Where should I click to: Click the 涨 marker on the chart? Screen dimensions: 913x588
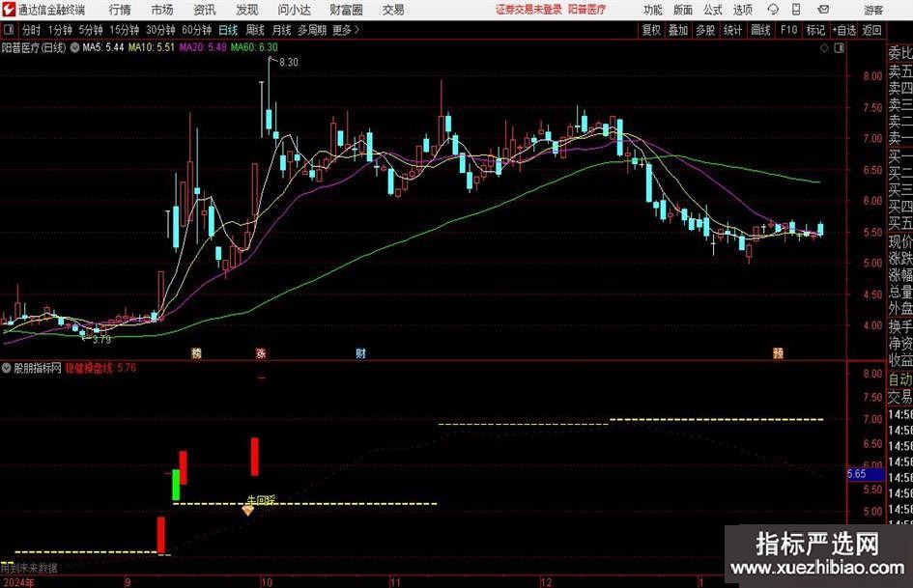(x=261, y=352)
